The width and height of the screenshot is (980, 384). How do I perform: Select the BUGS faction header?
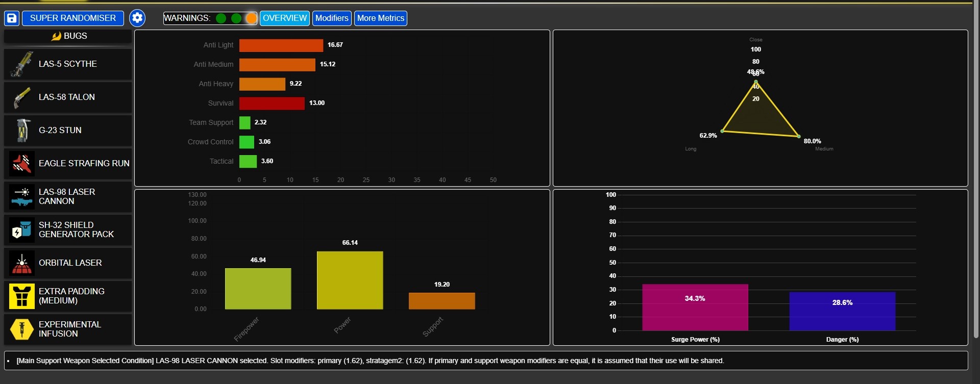(68, 36)
